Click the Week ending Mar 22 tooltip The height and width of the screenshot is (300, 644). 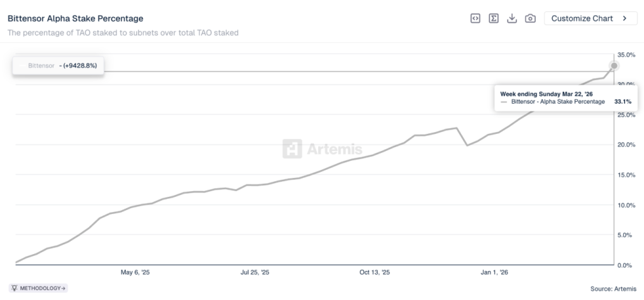(x=565, y=97)
